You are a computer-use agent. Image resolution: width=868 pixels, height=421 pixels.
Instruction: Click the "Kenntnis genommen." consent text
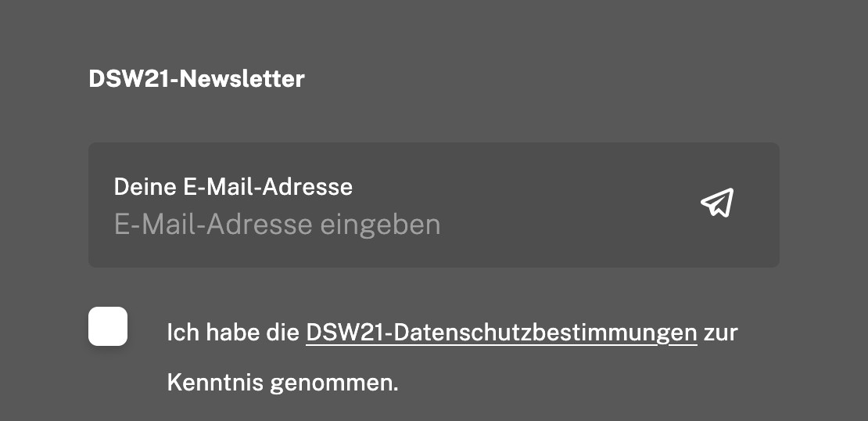282,383
